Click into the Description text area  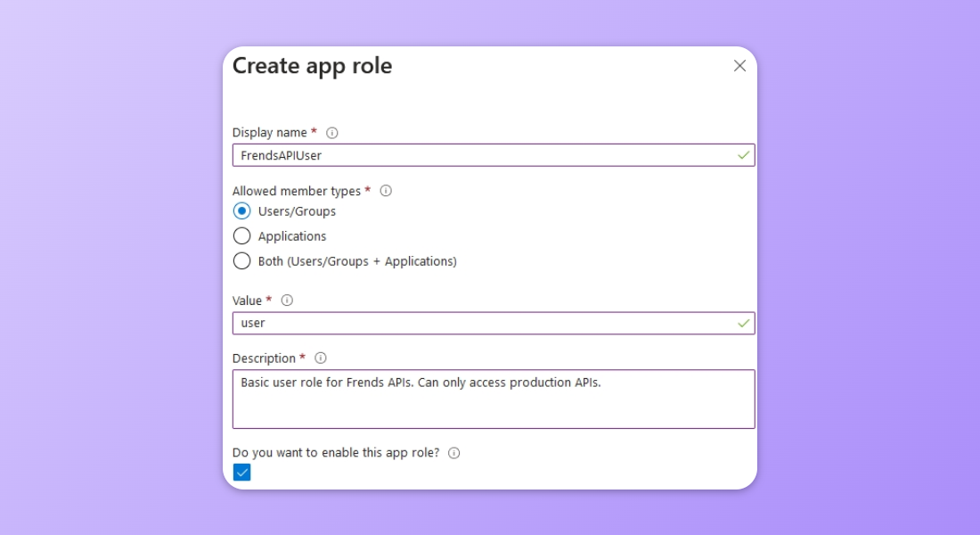tap(494, 399)
